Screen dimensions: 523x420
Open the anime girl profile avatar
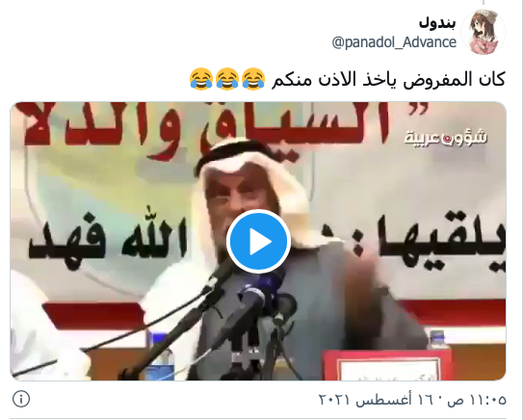(x=484, y=32)
